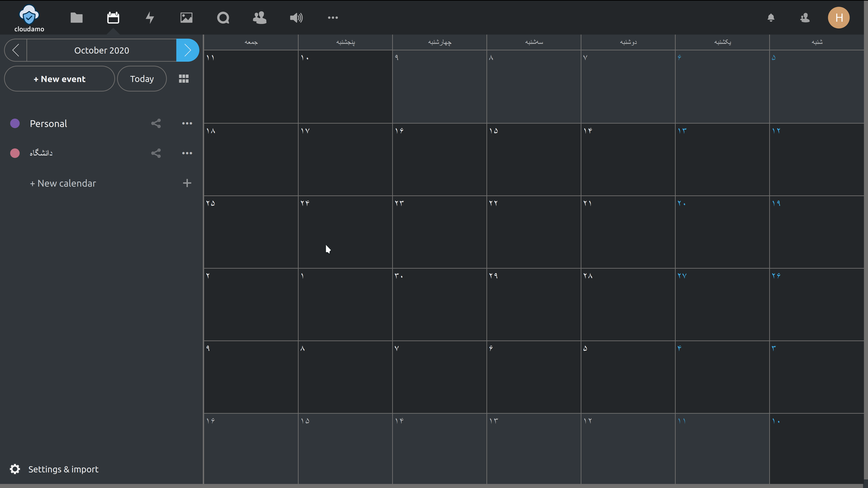Viewport: 868px width, 488px height.
Task: Select the Personal calendar entry
Action: click(48, 124)
